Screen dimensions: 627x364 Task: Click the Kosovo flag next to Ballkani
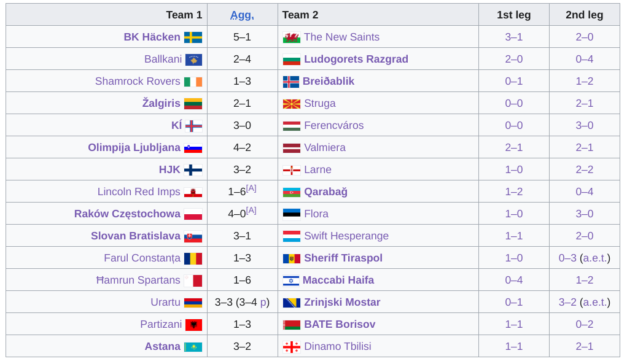tap(194, 60)
